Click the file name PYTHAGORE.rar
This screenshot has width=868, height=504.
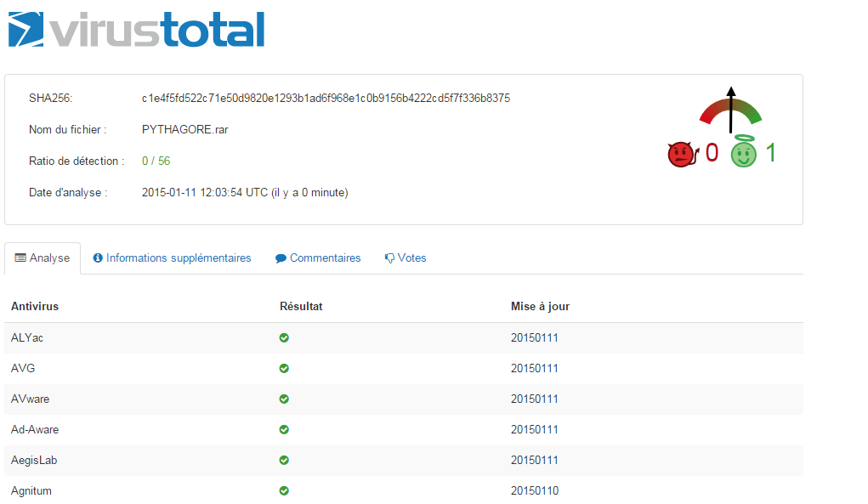coord(184,129)
